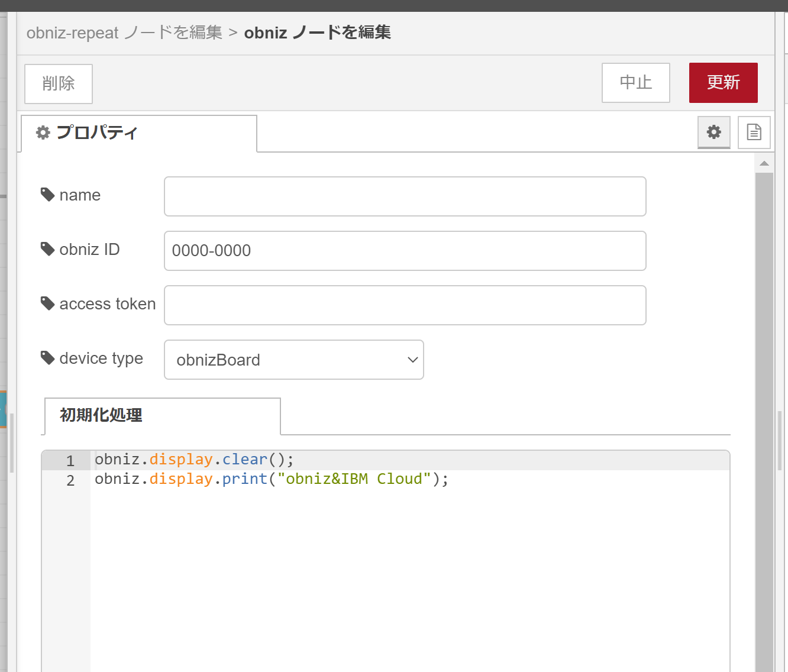The height and width of the screenshot is (672, 788).
Task: Click the gear icon on プロパティ tab
Action: click(x=43, y=132)
